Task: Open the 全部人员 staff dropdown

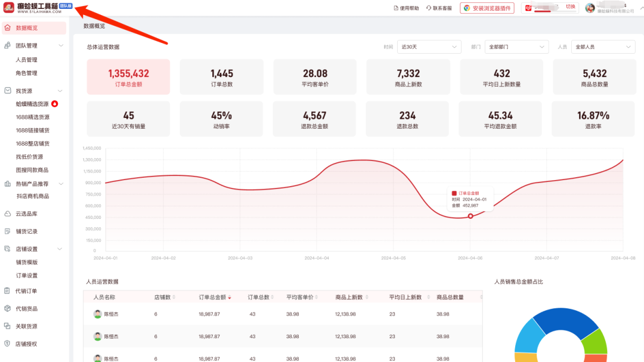Action: tap(603, 47)
